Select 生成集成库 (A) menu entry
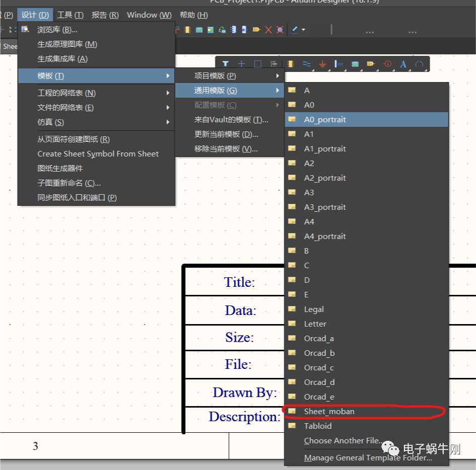 pos(97,59)
